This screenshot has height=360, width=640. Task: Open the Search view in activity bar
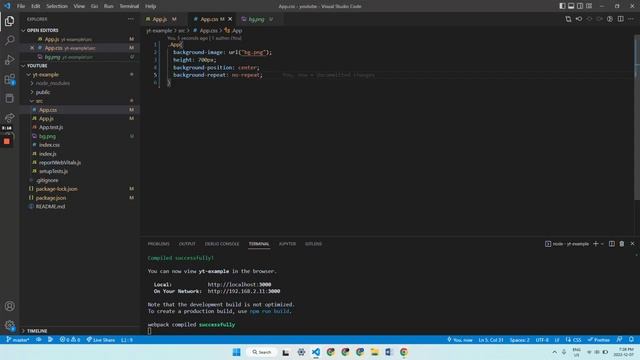[x=9, y=40]
